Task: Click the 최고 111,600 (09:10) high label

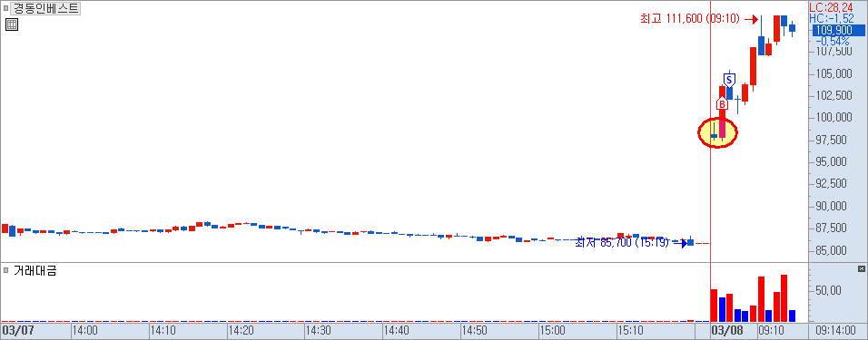Action: [x=690, y=19]
